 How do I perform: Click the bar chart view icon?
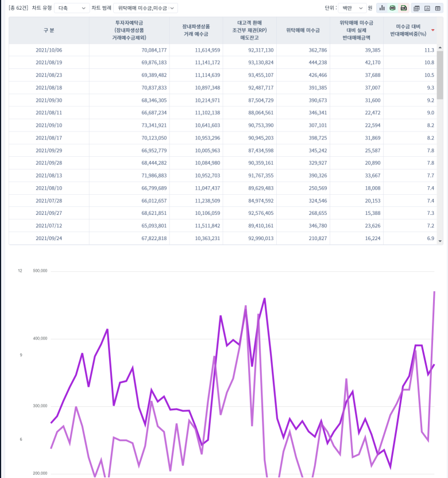click(x=382, y=8)
